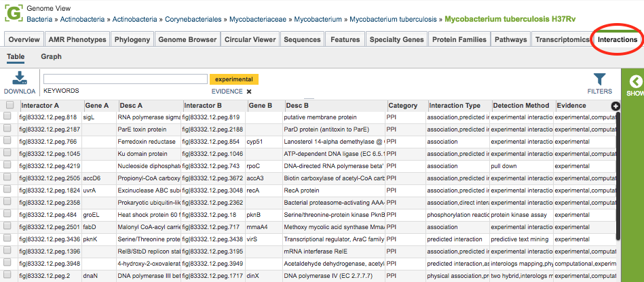Select the predictive text mining cell
644x282 pixels.
click(522, 239)
